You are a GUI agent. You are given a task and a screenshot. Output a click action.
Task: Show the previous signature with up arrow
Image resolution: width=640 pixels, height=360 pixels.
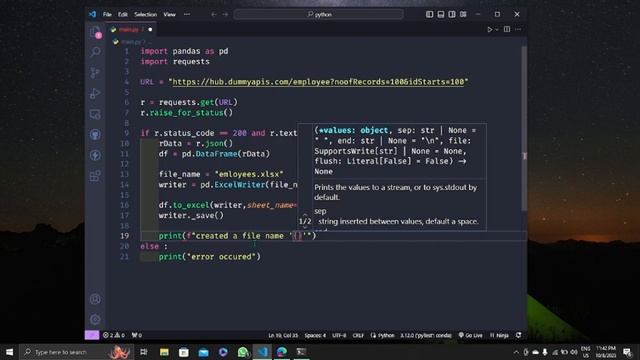(x=305, y=214)
